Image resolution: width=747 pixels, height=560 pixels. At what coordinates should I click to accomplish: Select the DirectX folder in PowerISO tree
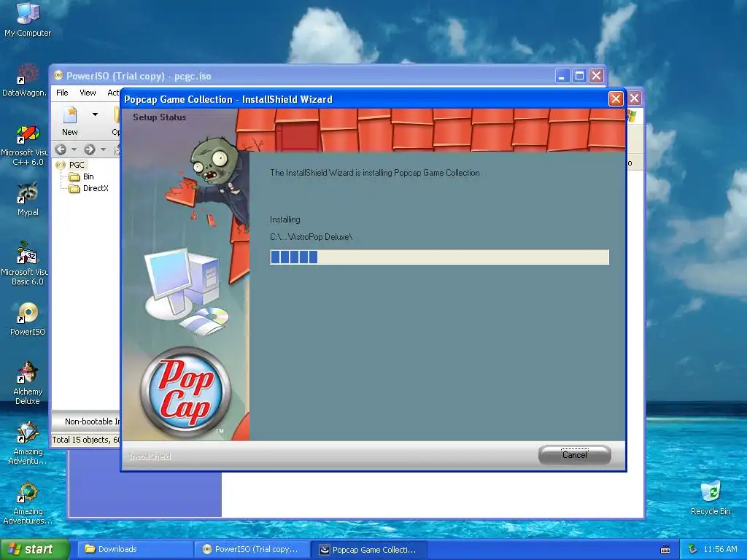click(x=96, y=188)
